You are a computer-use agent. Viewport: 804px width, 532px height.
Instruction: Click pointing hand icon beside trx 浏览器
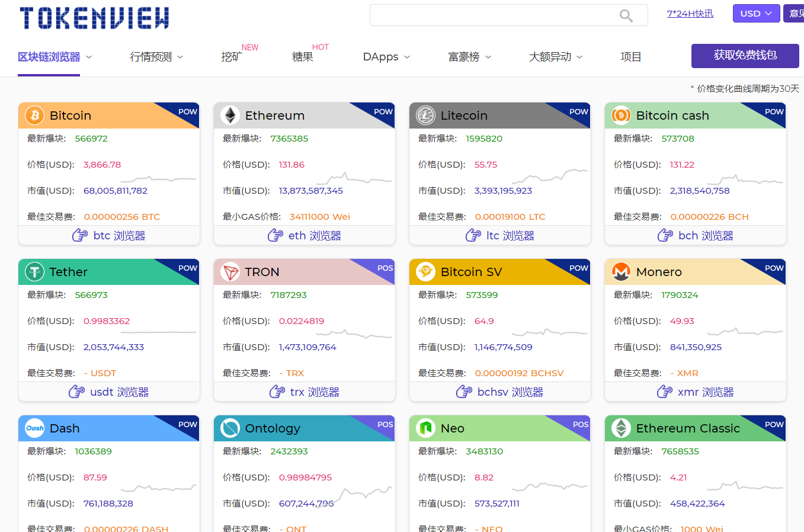tap(277, 392)
